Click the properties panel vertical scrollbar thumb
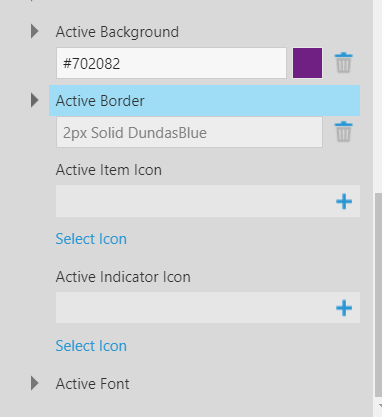382x417 pixels. 378,295
